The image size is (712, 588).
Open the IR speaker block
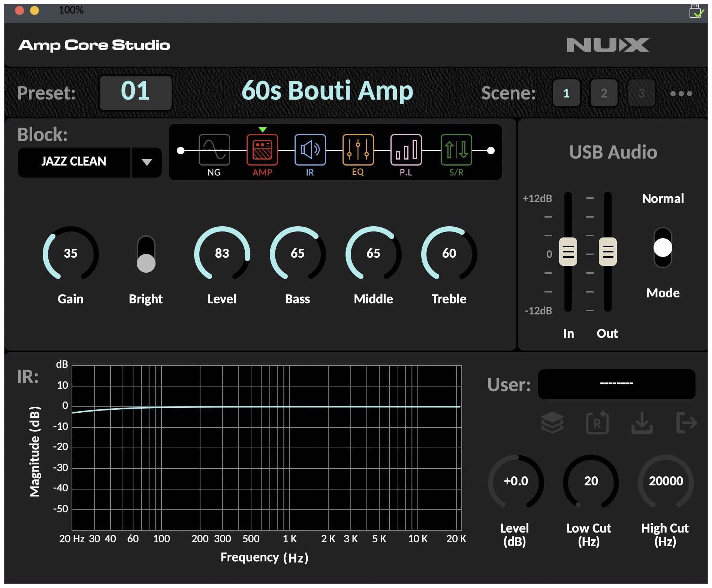tap(310, 150)
